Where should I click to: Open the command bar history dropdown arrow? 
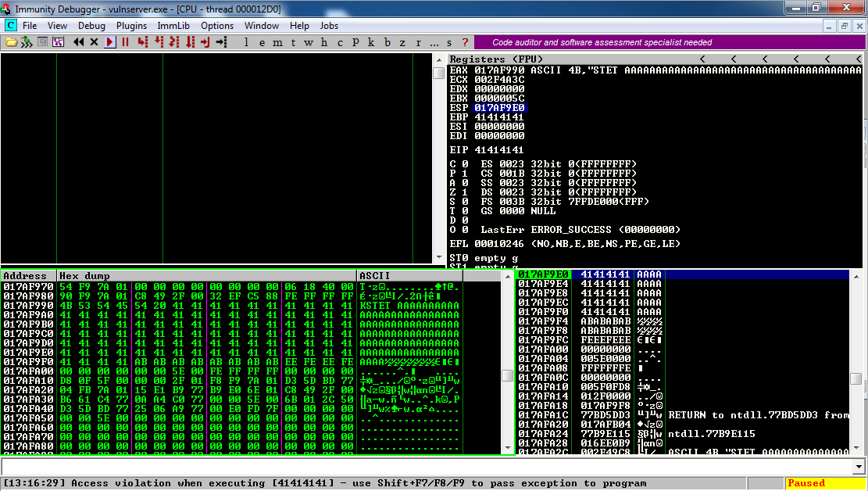(x=859, y=467)
